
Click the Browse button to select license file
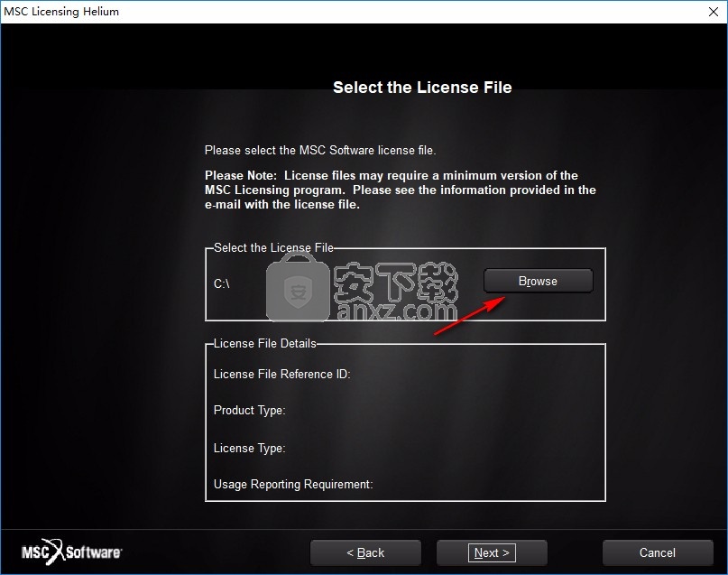[539, 281]
